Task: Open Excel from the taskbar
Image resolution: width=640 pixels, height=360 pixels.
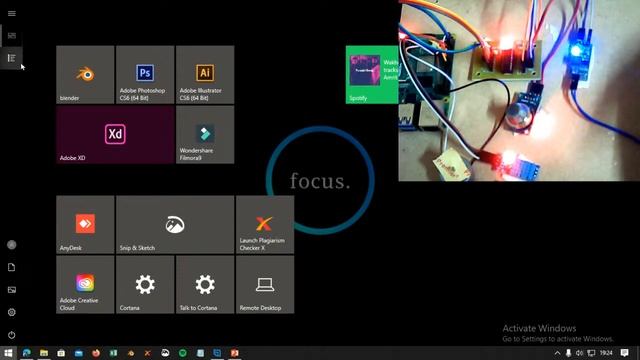Action: 113,353
